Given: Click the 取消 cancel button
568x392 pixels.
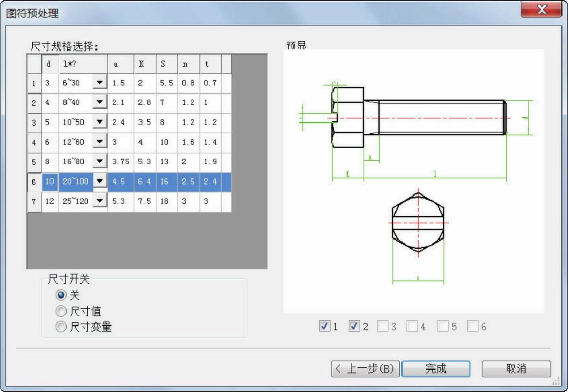Looking at the screenshot, I should tap(516, 369).
